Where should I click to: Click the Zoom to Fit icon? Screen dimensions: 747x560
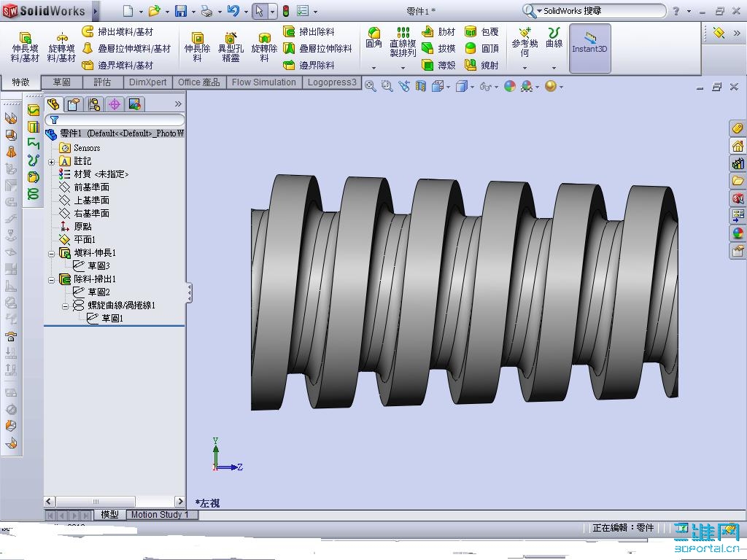click(x=370, y=86)
